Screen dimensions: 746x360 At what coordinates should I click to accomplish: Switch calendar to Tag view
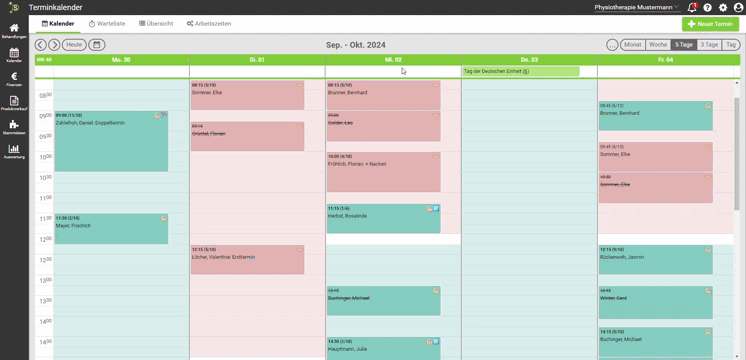731,45
